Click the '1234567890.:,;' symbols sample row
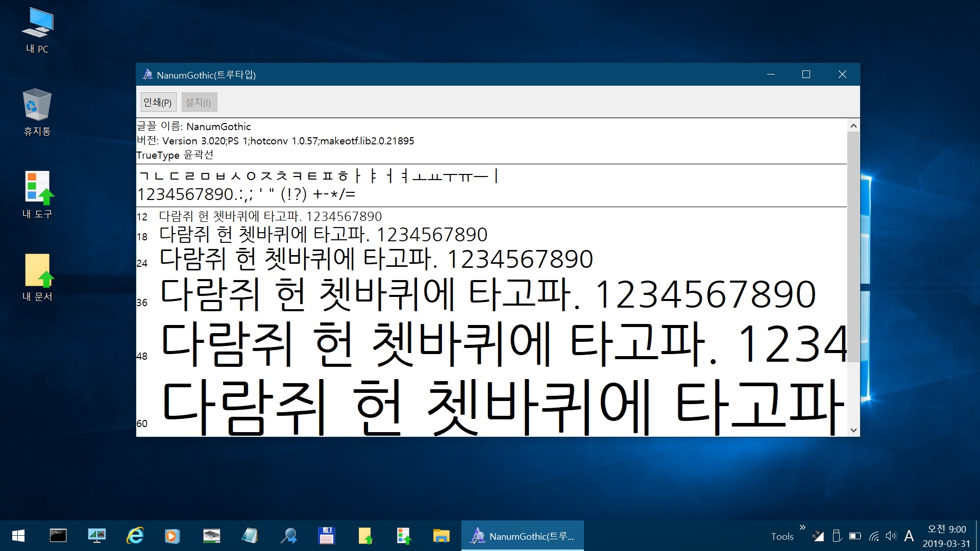Screen dimensions: 980x551 point(246,194)
